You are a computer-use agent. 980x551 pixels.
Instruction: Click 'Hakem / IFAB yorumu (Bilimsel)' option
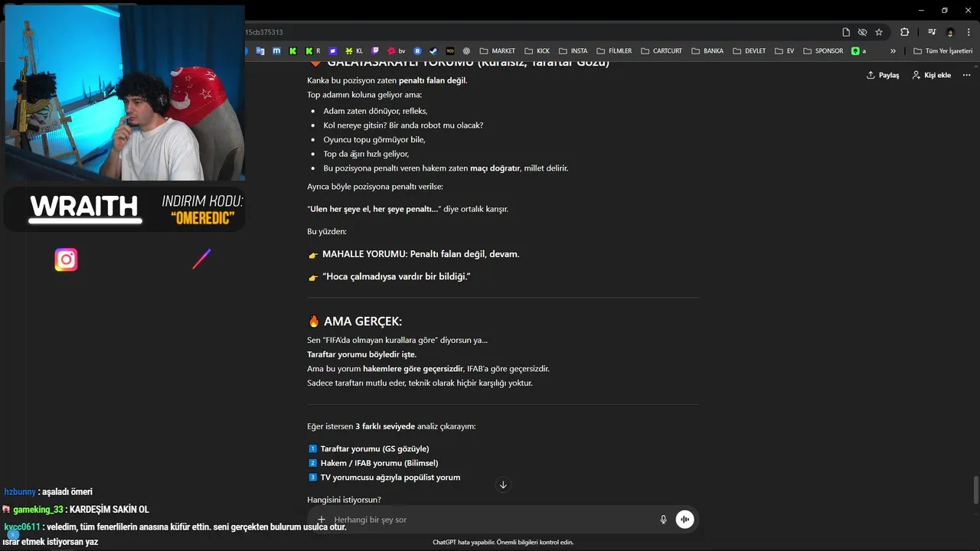tap(379, 463)
